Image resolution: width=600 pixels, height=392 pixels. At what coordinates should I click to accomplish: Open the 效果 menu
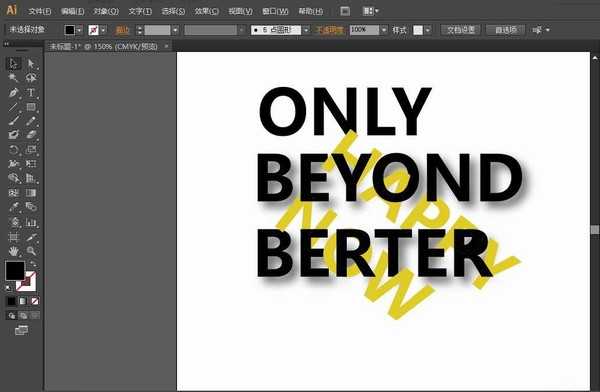point(207,11)
